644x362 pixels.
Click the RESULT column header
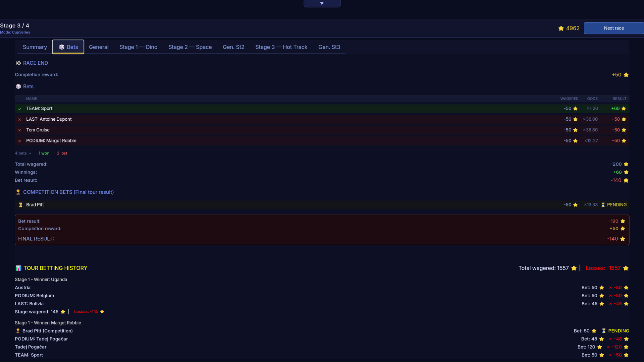619,99
